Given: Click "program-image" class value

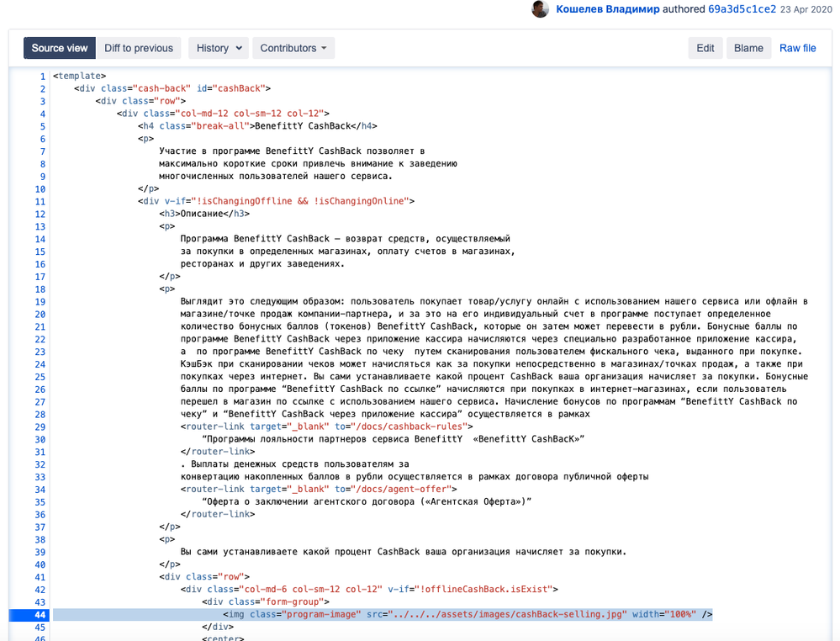Looking at the screenshot, I should (321, 614).
